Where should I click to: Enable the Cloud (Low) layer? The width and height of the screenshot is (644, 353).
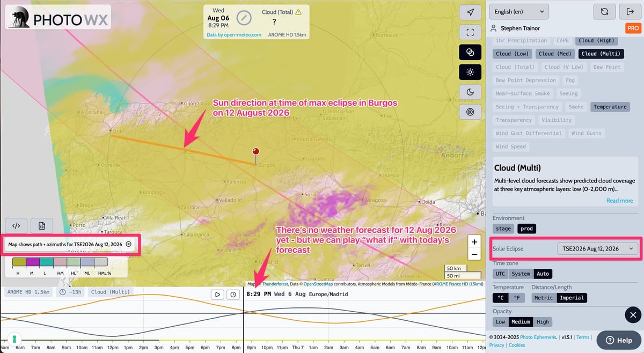pos(512,54)
